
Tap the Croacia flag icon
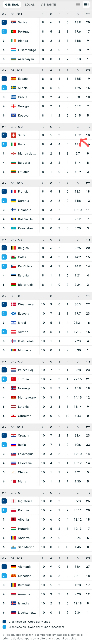[x=13, y=435]
